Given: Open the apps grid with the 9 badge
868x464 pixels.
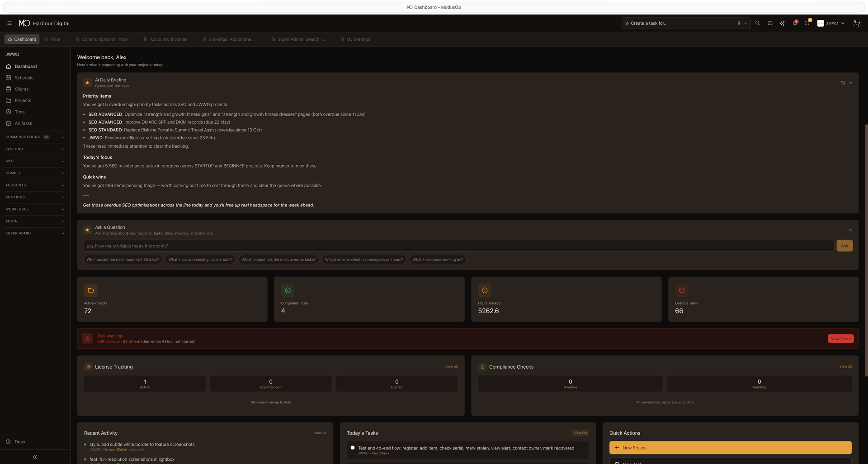Looking at the screenshot, I should click(x=807, y=23).
